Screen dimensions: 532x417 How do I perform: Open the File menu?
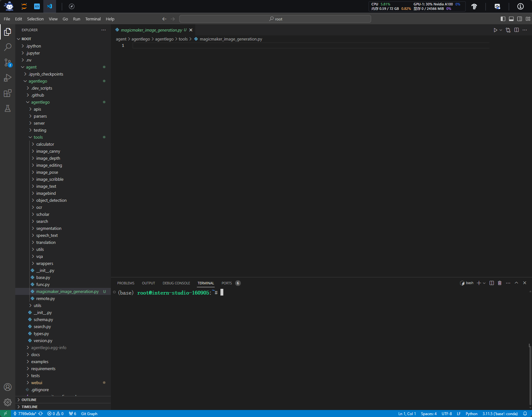click(7, 19)
